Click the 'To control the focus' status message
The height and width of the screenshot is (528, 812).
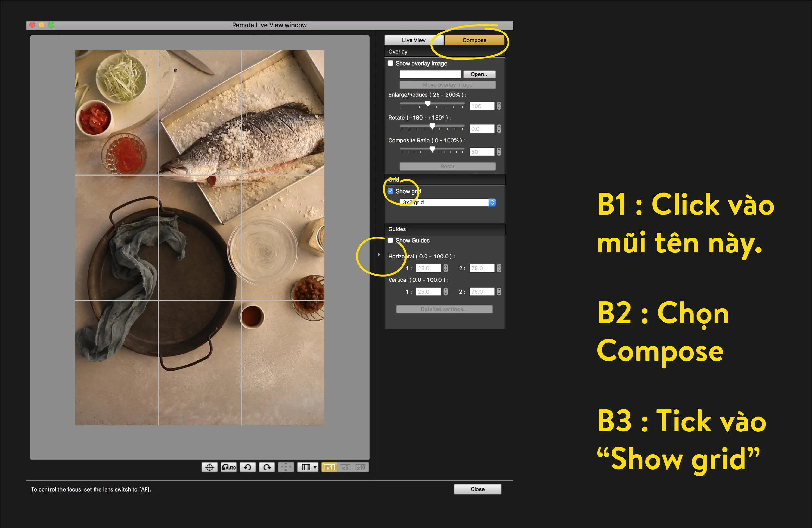point(91,489)
